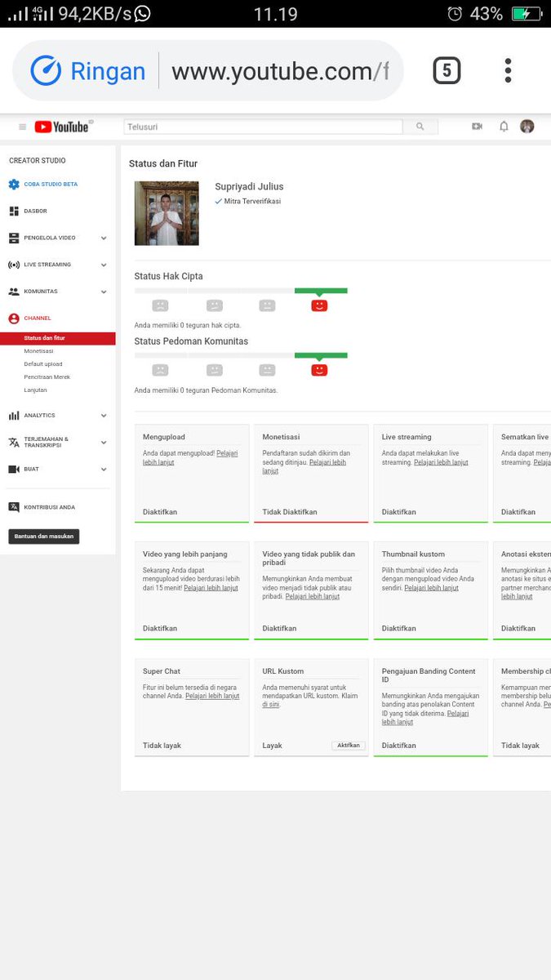Click the Buat camera icon
This screenshot has height=980, width=551.
14,470
